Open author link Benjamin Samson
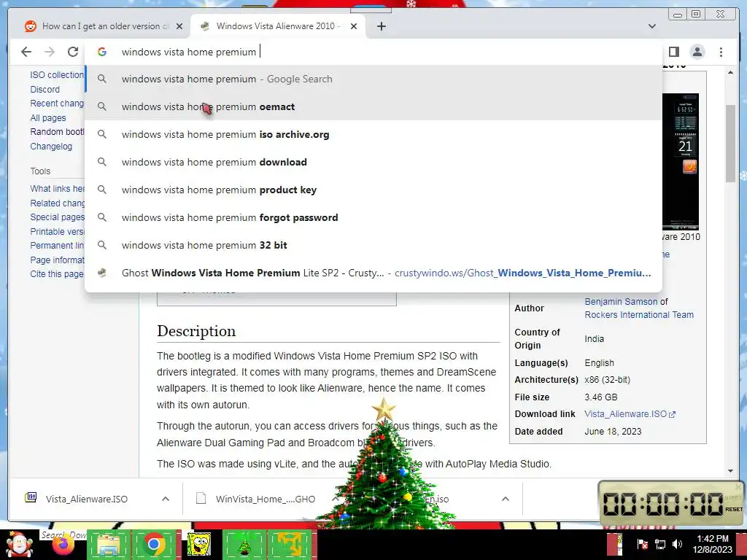 click(x=621, y=301)
